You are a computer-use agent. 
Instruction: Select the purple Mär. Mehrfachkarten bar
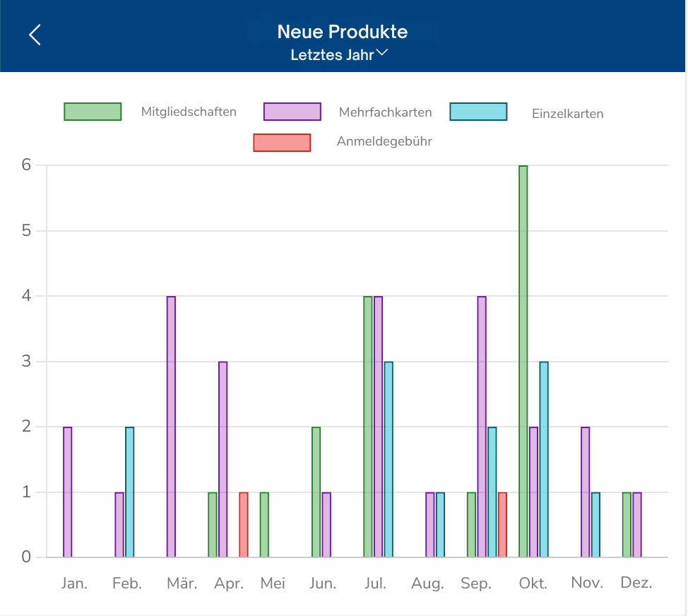(x=171, y=427)
